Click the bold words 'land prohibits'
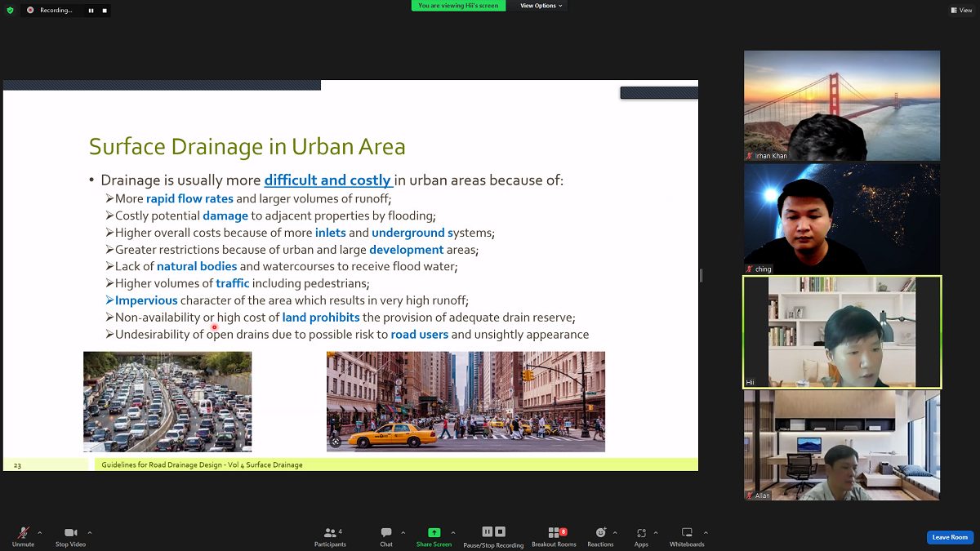Image resolution: width=980 pixels, height=551 pixels. tap(321, 318)
